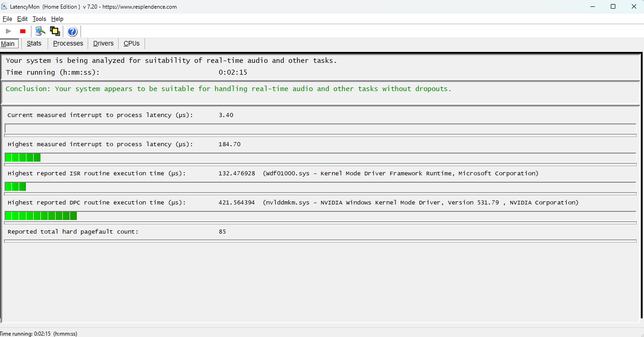The height and width of the screenshot is (337, 644).
Task: Click the current latency empty progress bar
Action: 320,128
